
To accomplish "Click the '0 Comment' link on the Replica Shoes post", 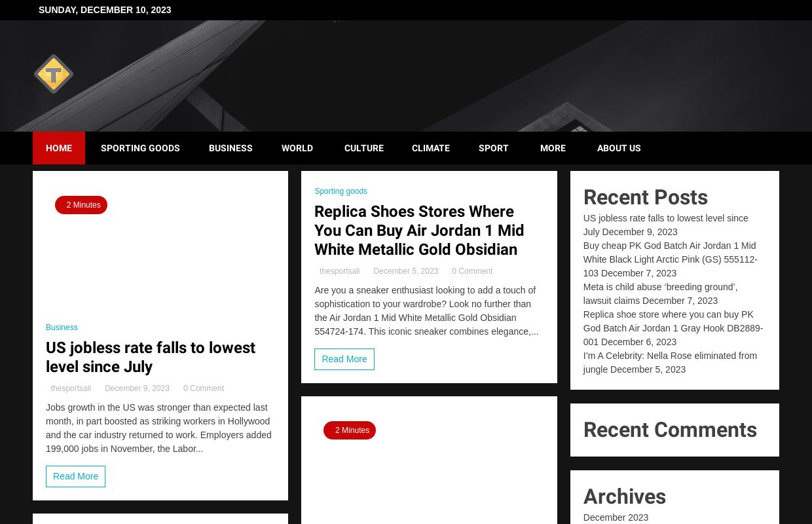I will [472, 271].
